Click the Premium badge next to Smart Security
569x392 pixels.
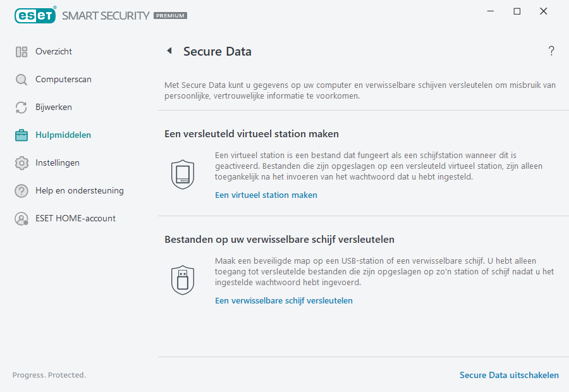pos(169,15)
